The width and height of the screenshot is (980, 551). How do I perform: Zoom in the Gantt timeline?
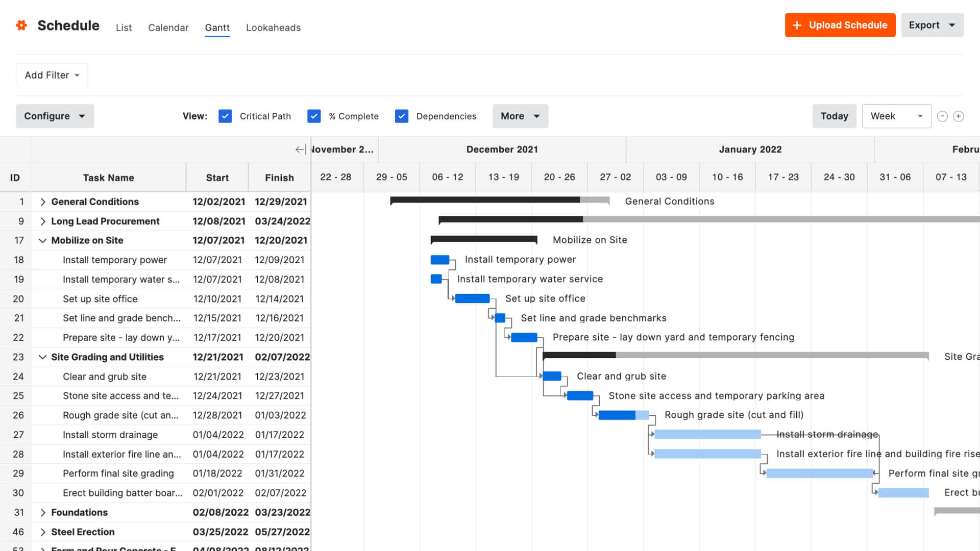[959, 116]
